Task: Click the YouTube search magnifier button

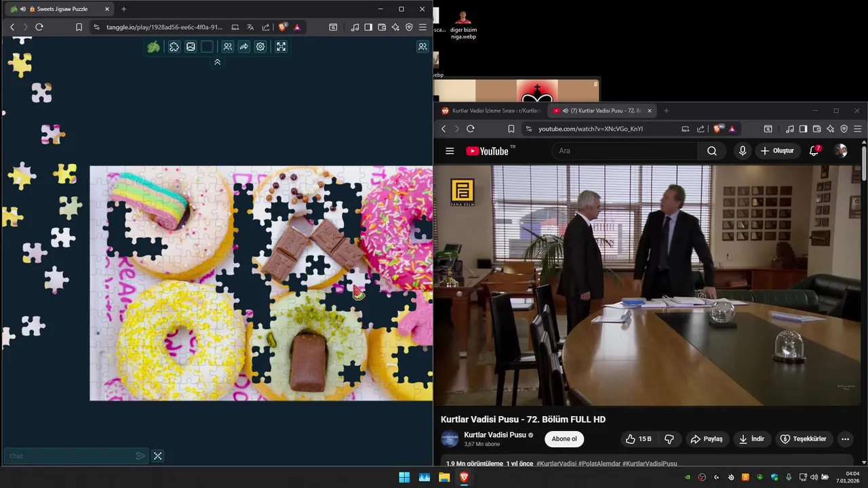Action: (x=711, y=151)
